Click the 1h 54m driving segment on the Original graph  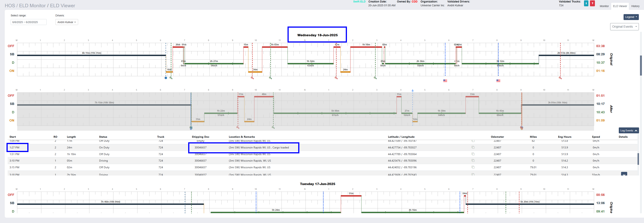pos(310,64)
